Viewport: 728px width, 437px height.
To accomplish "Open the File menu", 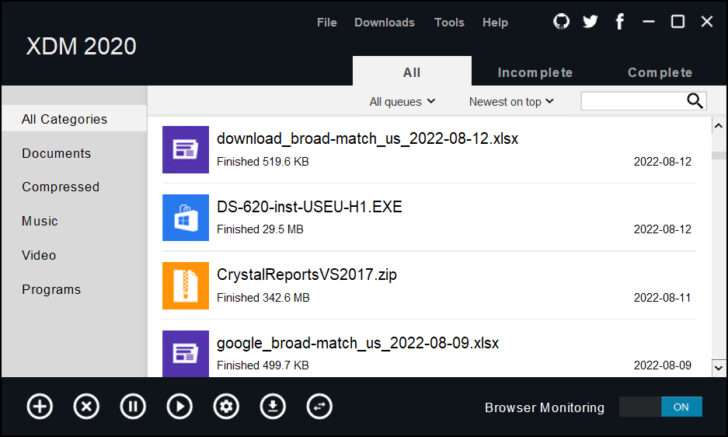I will pyautogui.click(x=327, y=22).
